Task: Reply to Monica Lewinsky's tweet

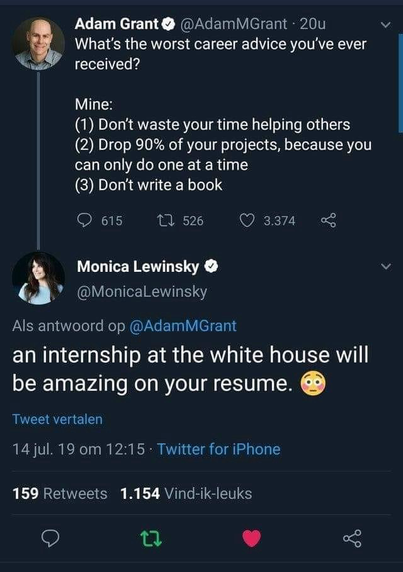Action: click(50, 538)
